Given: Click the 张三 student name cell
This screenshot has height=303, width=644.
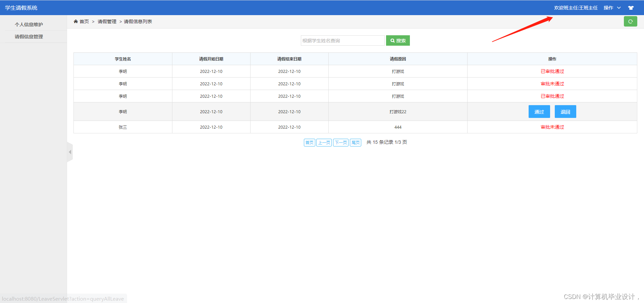Looking at the screenshot, I should click(123, 127).
